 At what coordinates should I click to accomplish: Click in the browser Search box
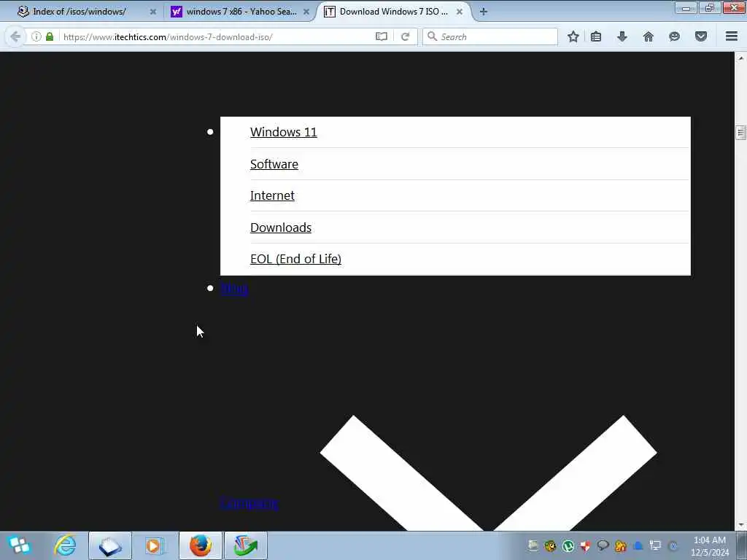click(x=490, y=36)
